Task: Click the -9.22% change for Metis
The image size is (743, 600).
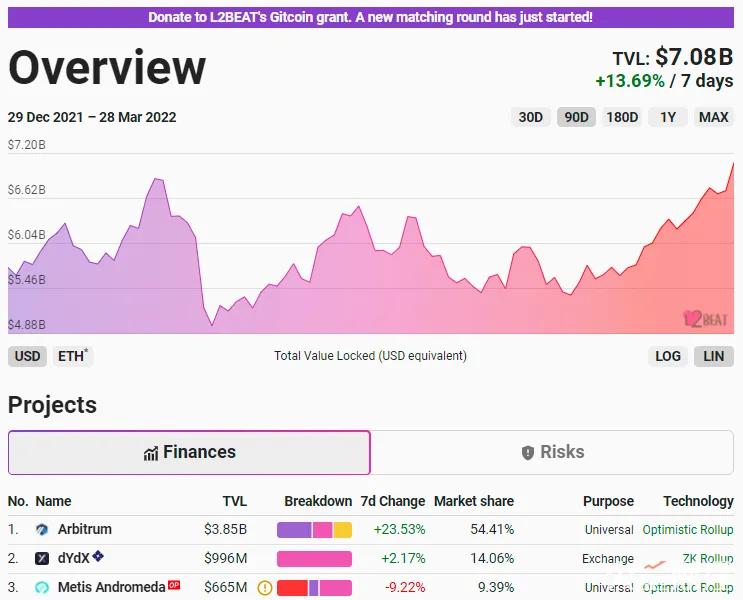Action: (x=405, y=588)
